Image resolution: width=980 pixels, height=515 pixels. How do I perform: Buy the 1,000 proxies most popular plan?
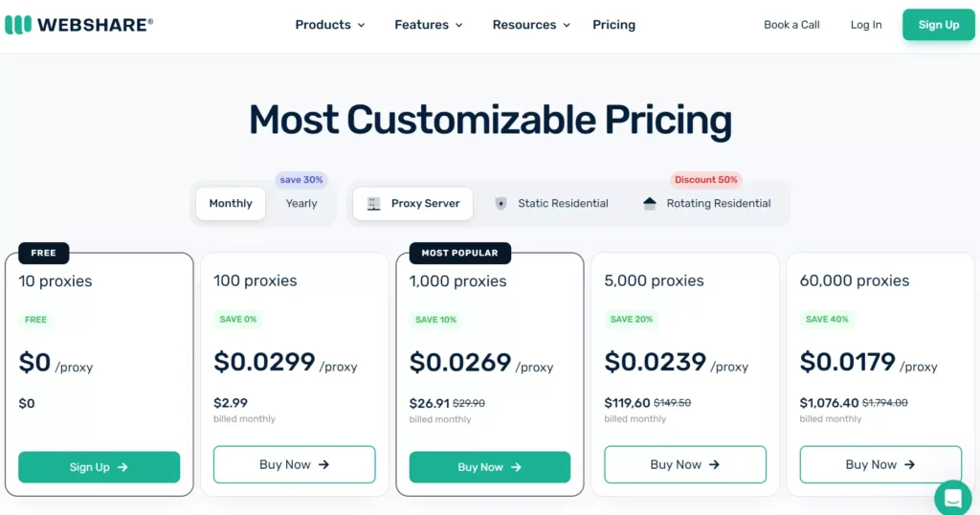click(489, 467)
